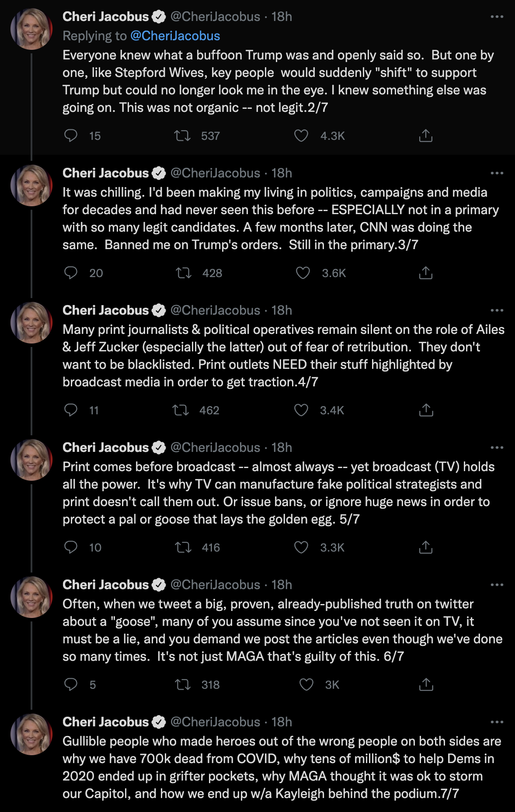Viewport: 515px width, 812px height.
Task: Open the profile avatar beside the 2/7 tweet
Action: pos(31,29)
